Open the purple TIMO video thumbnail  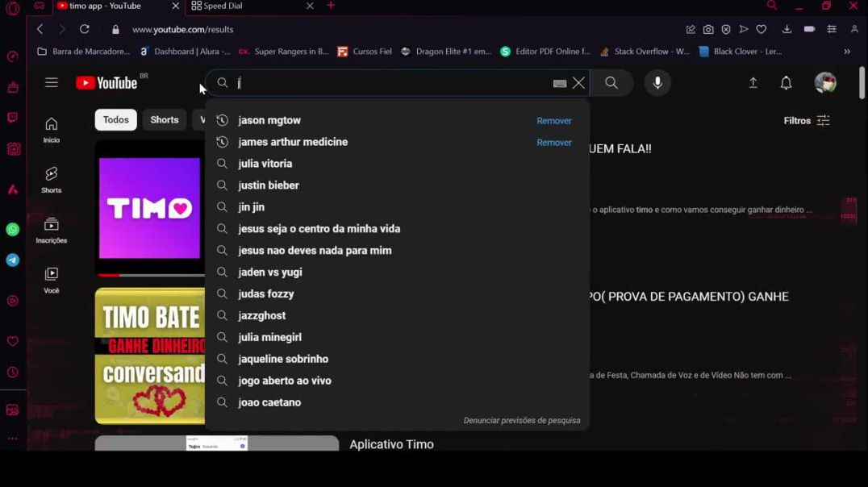[149, 208]
